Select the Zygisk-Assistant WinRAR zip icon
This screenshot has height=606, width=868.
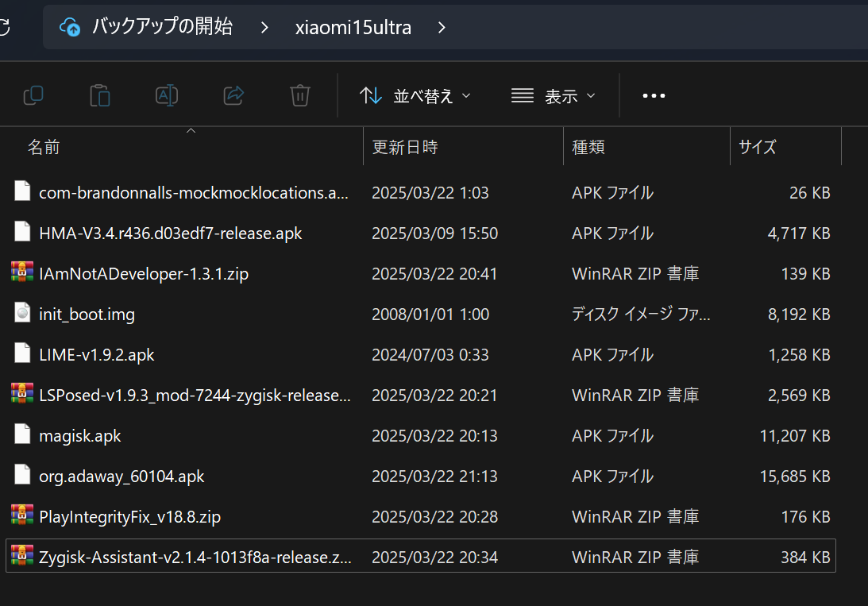coord(22,555)
